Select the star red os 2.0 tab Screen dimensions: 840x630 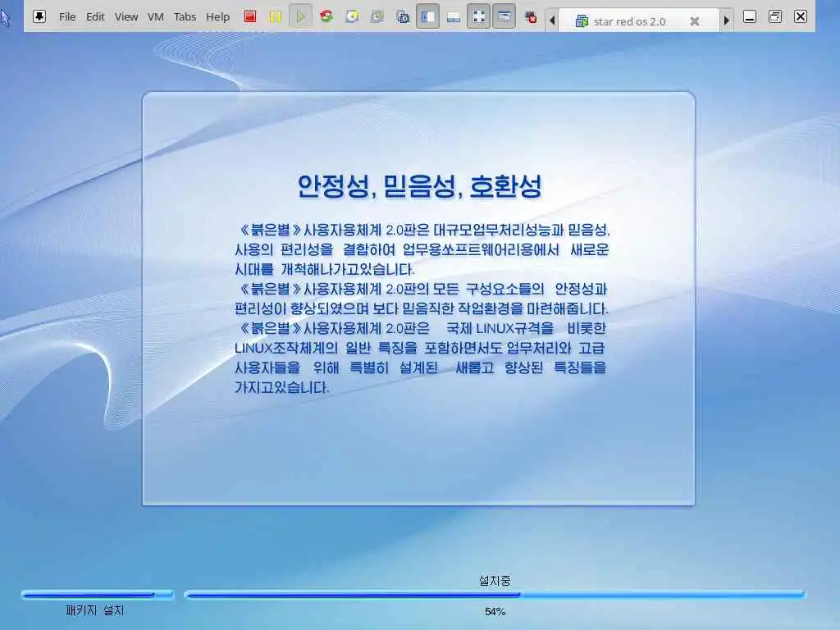[x=638, y=21]
